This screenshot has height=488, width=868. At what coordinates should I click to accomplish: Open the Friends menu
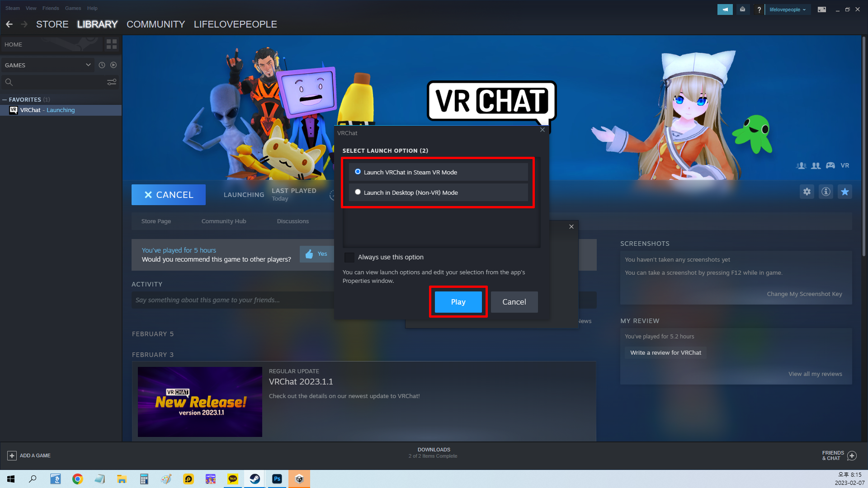(51, 8)
